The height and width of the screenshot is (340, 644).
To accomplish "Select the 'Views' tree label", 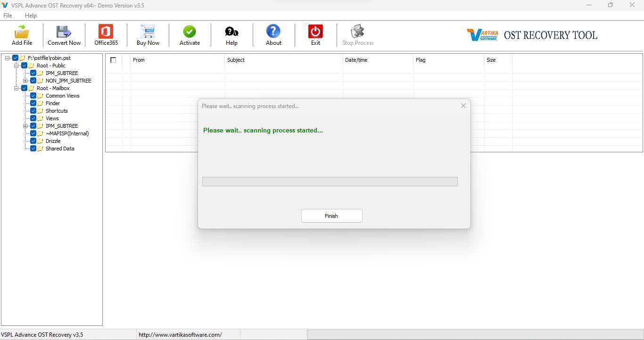I will tap(52, 118).
